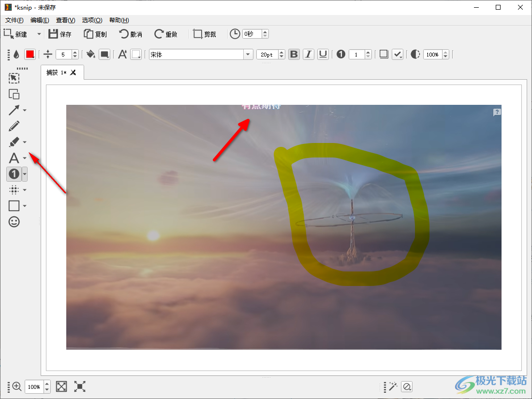Toggle Underline text formatting

pyautogui.click(x=323, y=55)
